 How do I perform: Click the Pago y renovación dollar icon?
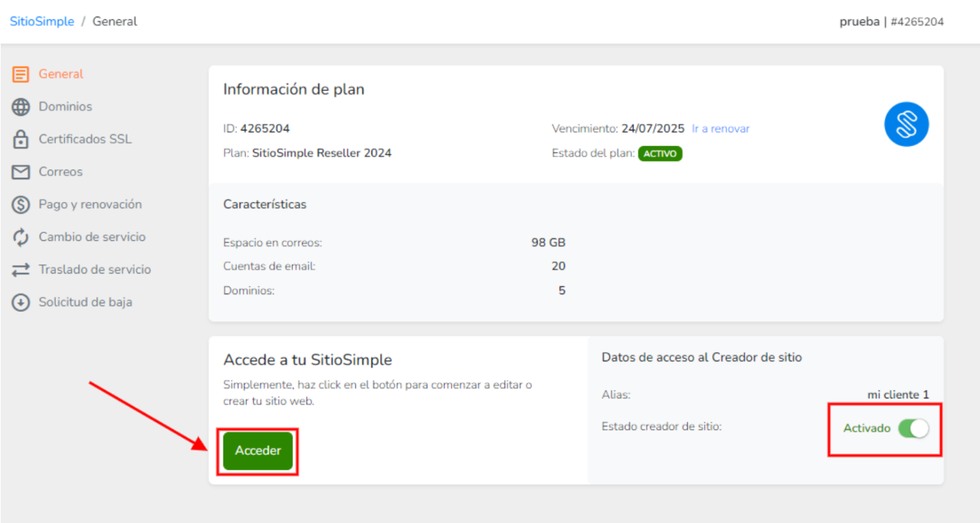click(21, 204)
